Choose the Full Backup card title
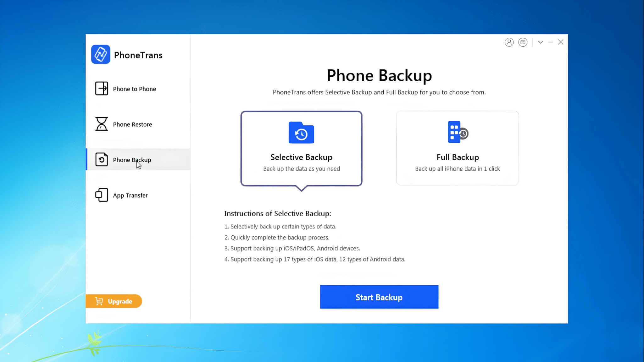Screen dimensions: 644x362 click(458, 157)
